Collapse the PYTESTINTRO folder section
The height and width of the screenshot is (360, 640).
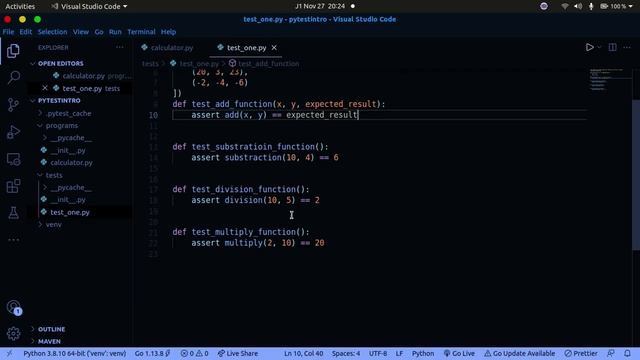pyautogui.click(x=59, y=100)
